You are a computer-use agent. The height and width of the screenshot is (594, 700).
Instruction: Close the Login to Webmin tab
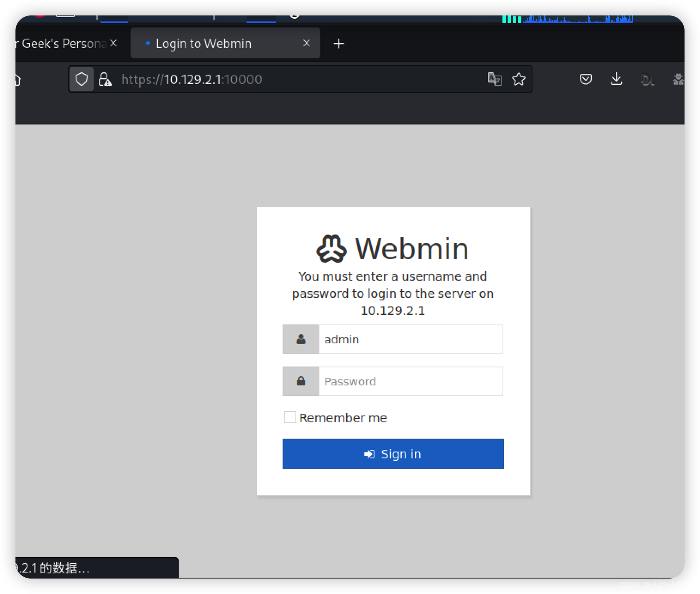[307, 43]
